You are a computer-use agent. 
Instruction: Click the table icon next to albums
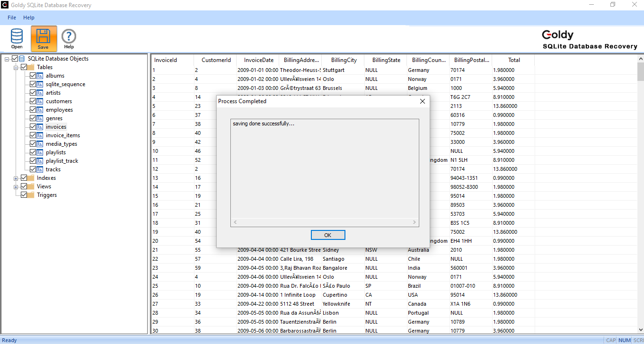point(40,76)
